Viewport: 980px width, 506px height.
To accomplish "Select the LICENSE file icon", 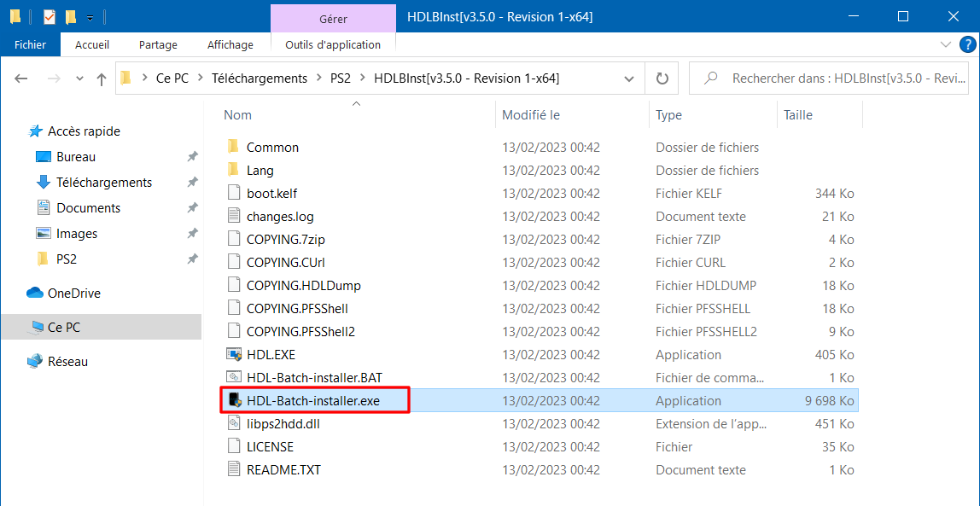I will point(234,446).
